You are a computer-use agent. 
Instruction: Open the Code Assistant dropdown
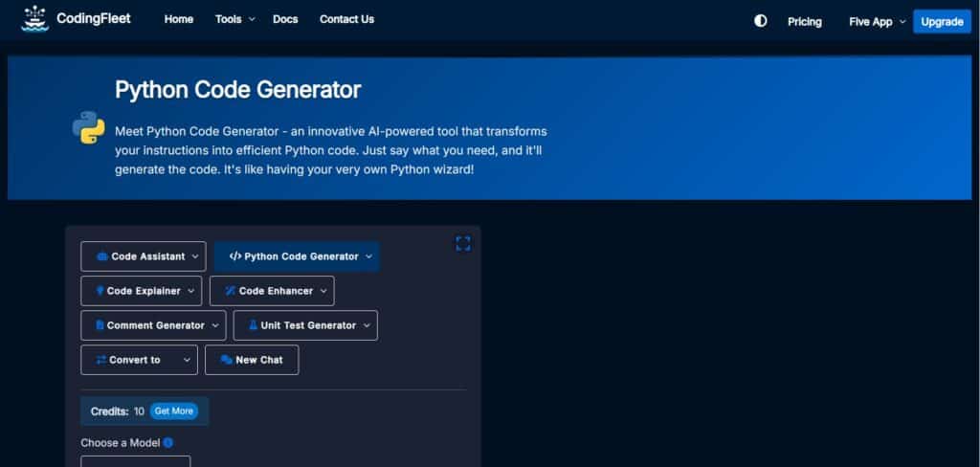(x=144, y=256)
